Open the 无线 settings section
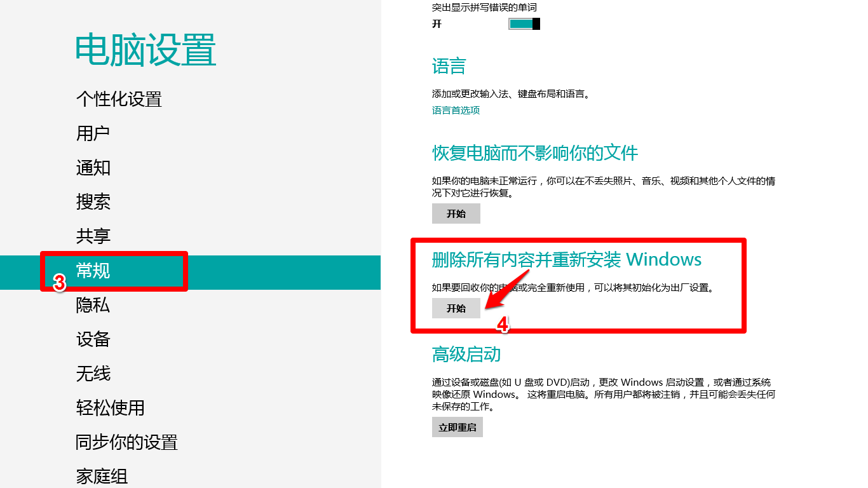This screenshot has width=868, height=488. [93, 374]
